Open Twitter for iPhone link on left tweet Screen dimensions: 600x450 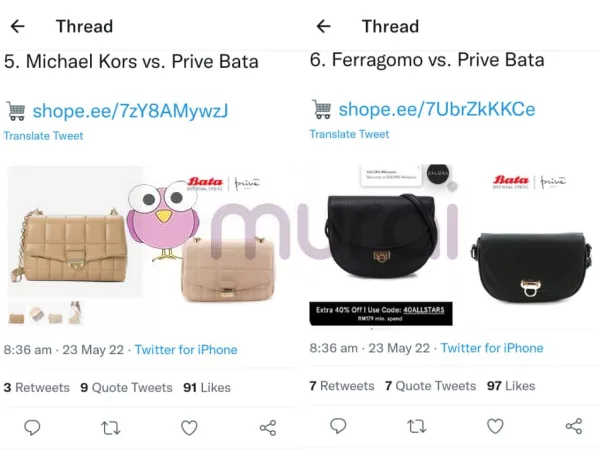click(x=186, y=350)
